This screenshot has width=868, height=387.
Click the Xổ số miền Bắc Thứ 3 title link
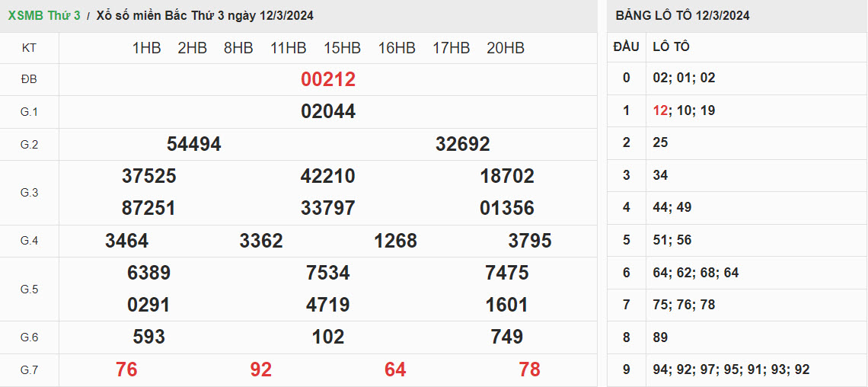[x=205, y=15]
